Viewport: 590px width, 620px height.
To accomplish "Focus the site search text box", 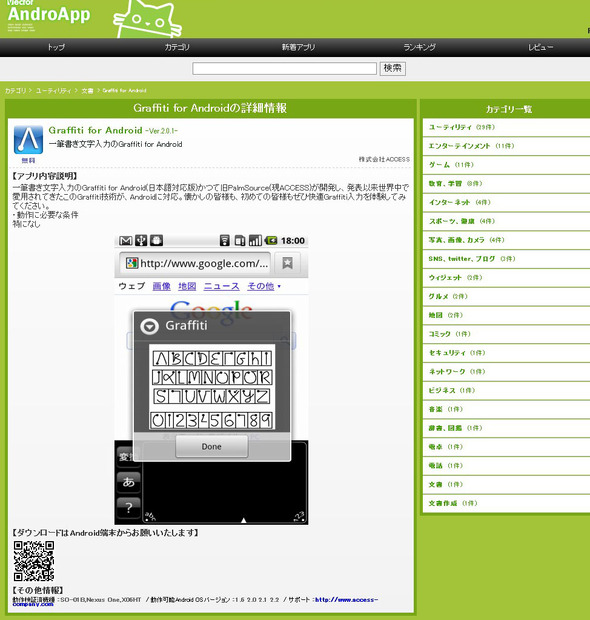I will coord(284,68).
